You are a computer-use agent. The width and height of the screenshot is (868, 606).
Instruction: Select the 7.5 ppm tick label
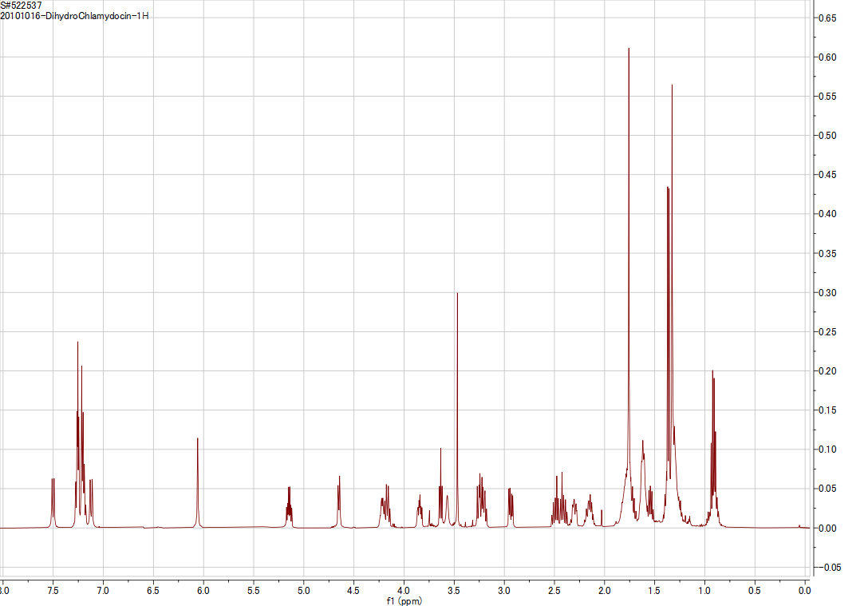click(x=52, y=588)
